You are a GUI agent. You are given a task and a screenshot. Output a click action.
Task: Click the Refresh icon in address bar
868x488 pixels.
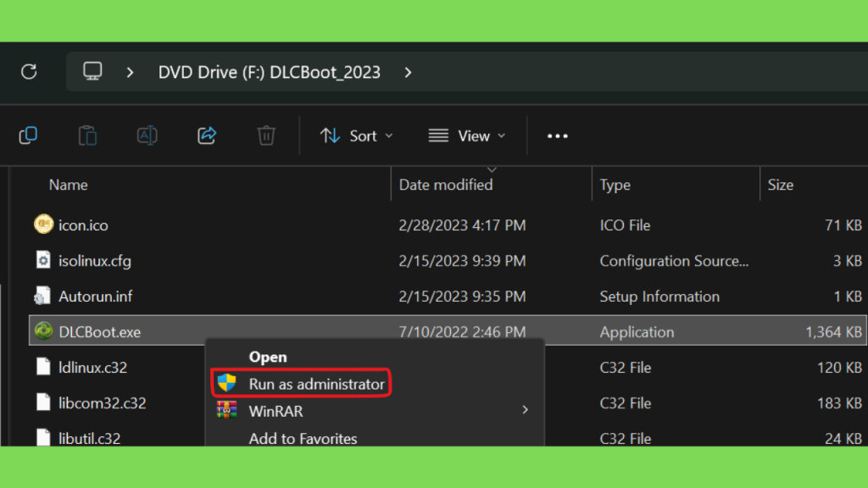(29, 71)
